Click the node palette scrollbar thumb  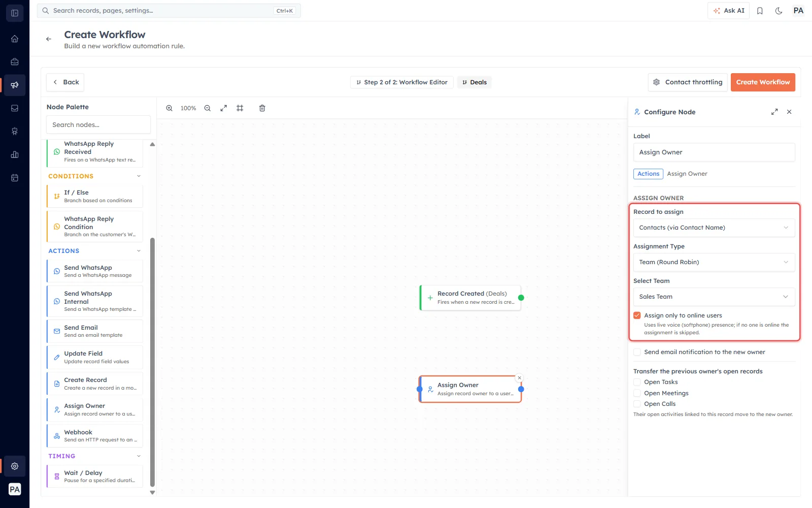(x=152, y=362)
